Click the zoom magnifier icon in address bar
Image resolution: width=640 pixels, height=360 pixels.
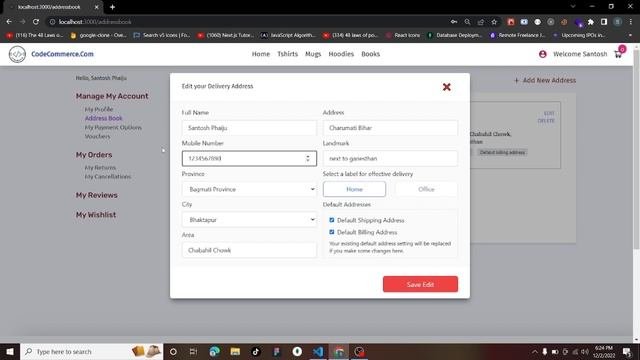click(x=467, y=22)
